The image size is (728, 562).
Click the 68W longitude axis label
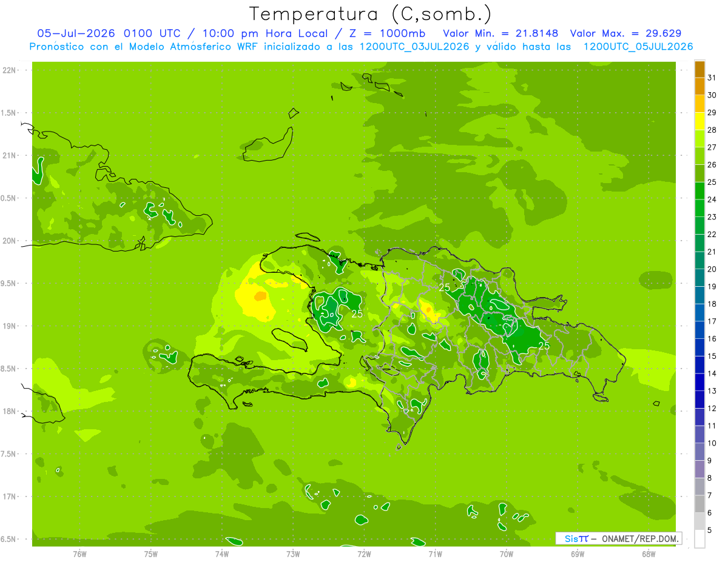click(649, 554)
